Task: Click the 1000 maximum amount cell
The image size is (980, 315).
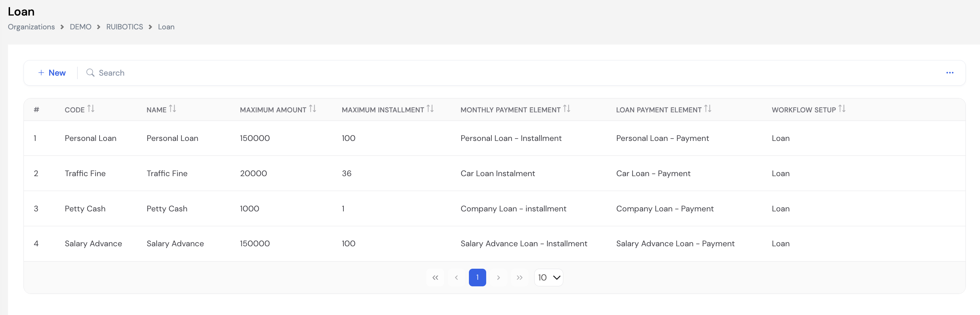Action: (250, 209)
